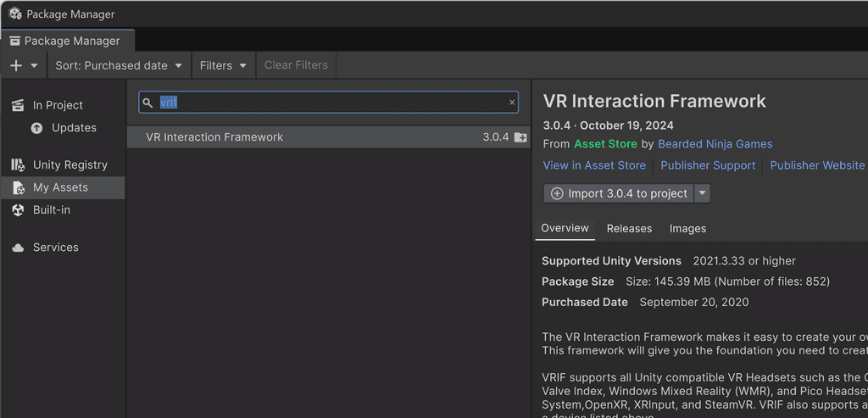Open the Publisher Support link
This screenshot has height=418, width=868.
pos(708,165)
